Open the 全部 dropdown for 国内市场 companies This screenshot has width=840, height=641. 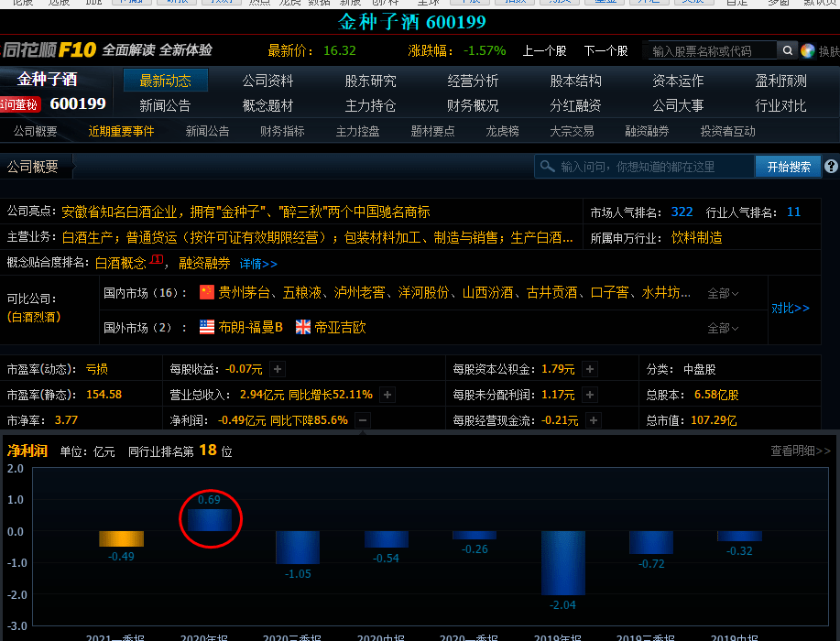[723, 294]
